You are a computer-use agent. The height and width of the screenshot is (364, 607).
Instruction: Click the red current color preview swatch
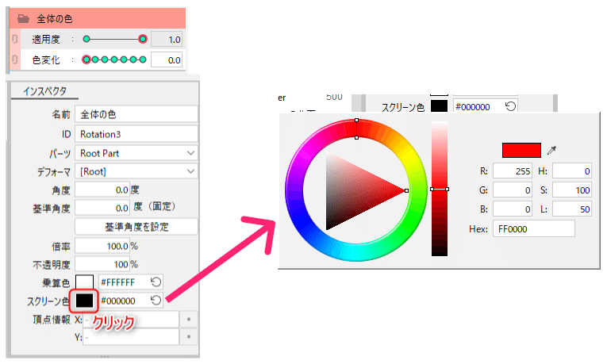(521, 150)
